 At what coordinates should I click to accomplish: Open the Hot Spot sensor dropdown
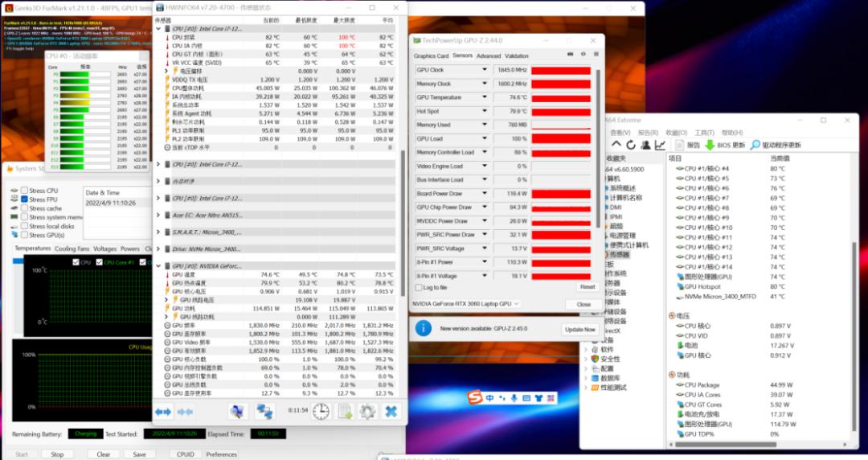coord(485,111)
